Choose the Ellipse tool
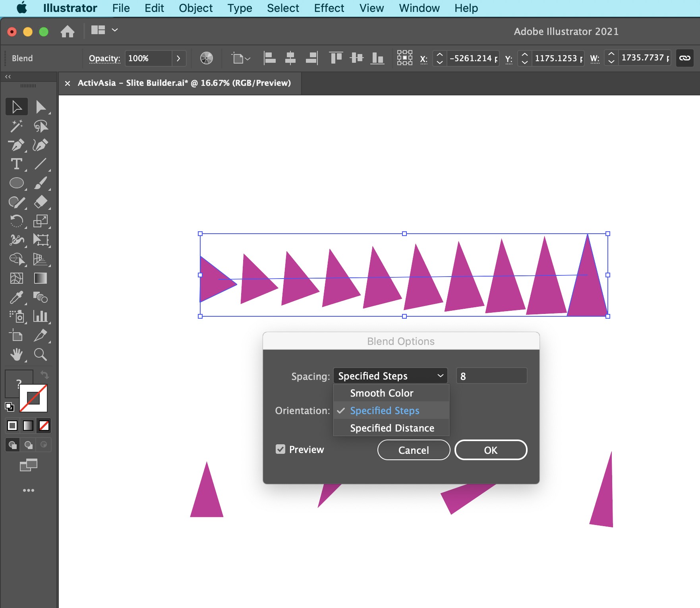This screenshot has width=700, height=608. pyautogui.click(x=16, y=183)
